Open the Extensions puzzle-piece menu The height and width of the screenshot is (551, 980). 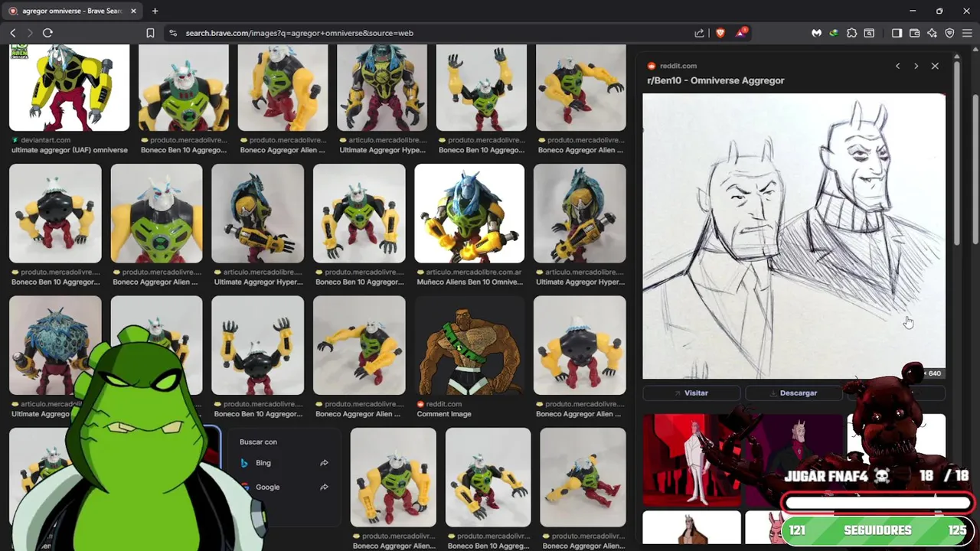[x=851, y=33]
